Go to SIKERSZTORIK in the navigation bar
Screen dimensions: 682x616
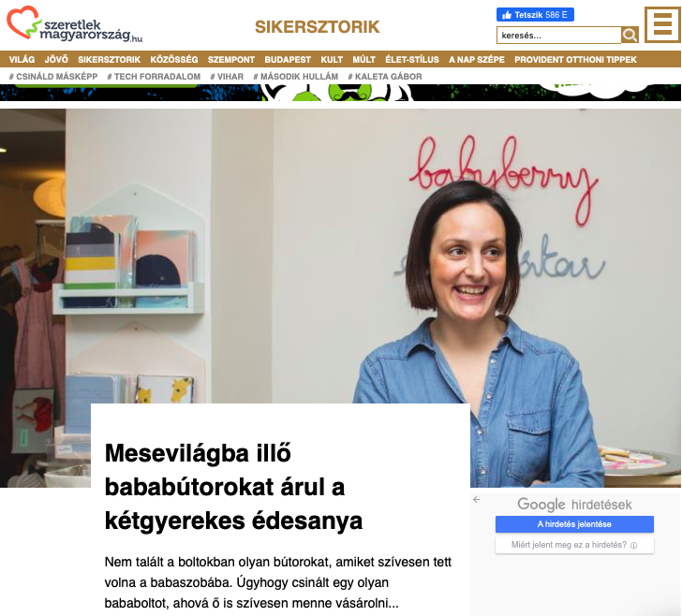[x=110, y=60]
